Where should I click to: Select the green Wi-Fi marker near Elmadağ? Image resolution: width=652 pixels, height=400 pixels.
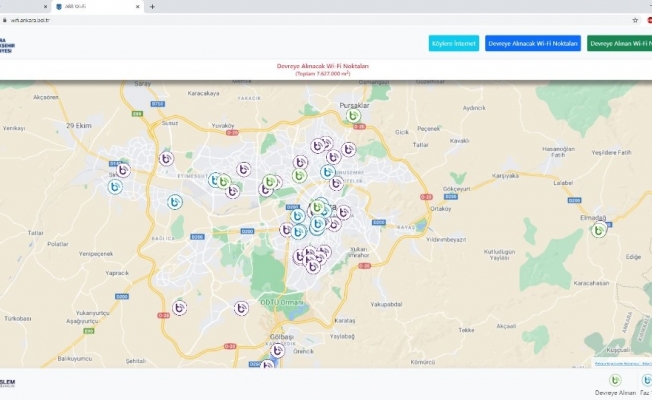[598, 230]
